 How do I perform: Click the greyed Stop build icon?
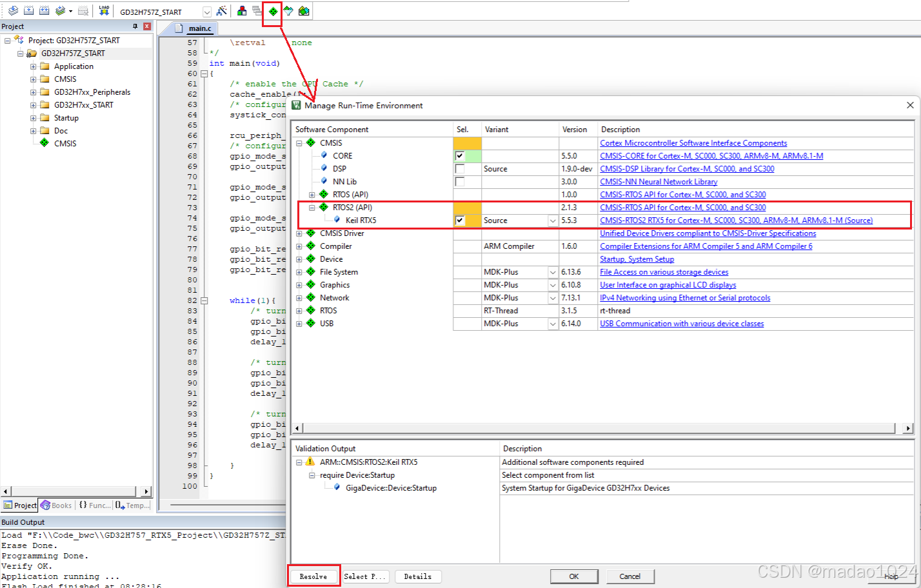click(83, 11)
